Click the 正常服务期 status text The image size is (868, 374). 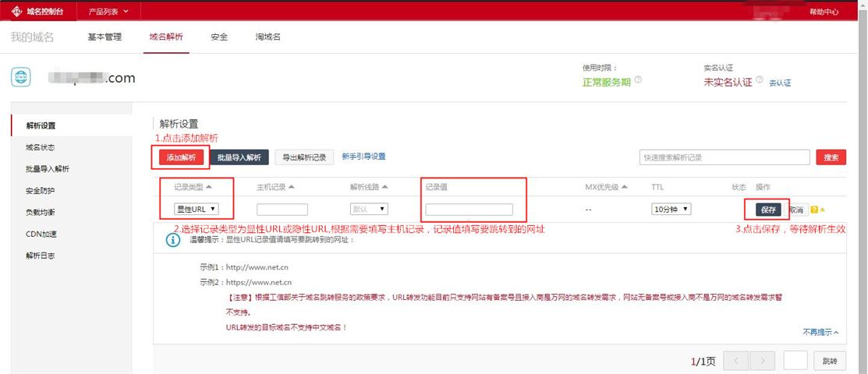coord(606,82)
